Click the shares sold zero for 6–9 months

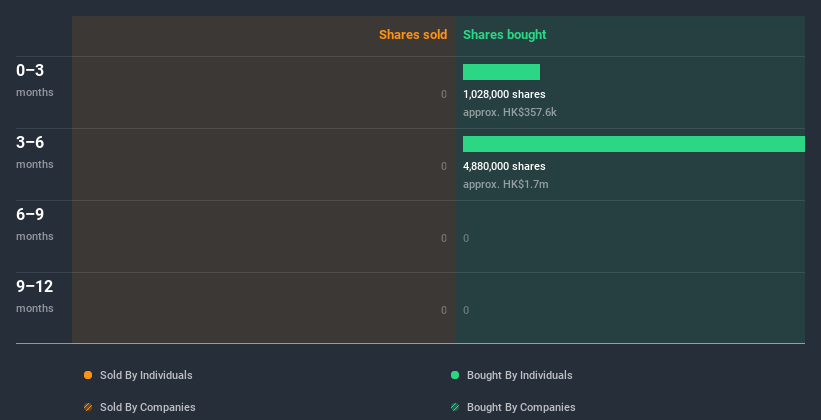pyautogui.click(x=444, y=238)
